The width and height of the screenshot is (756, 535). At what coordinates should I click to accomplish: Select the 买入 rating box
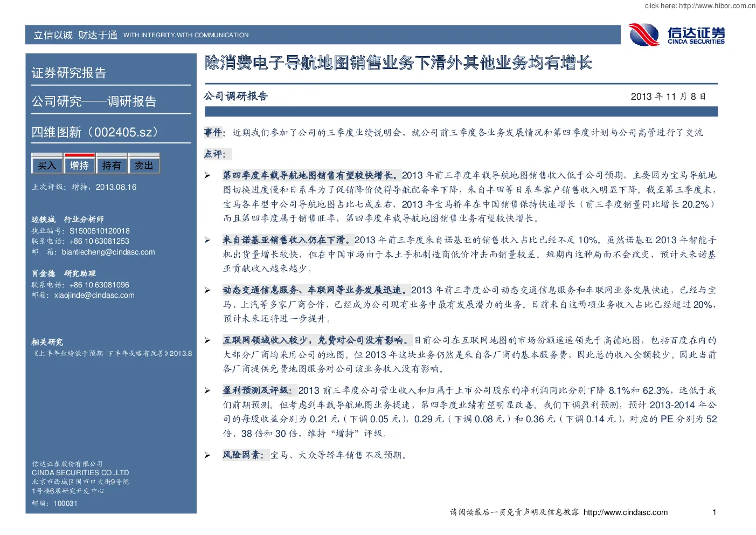coord(47,166)
